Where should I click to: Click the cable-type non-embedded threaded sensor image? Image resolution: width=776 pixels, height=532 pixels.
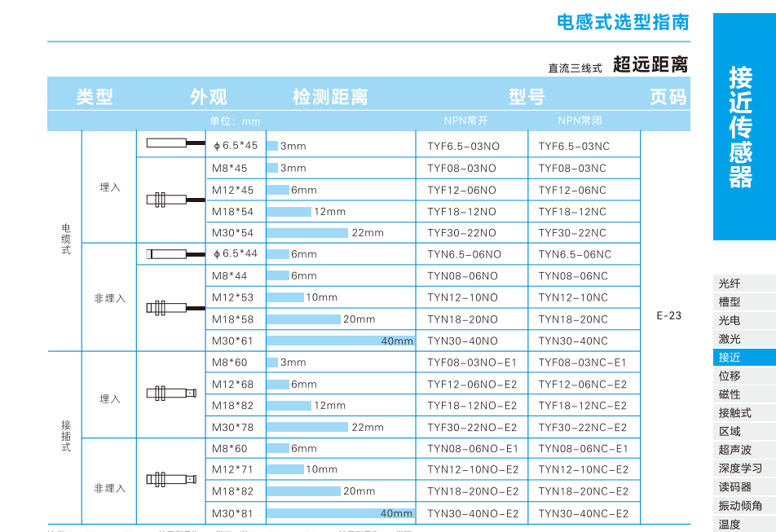tap(166, 308)
